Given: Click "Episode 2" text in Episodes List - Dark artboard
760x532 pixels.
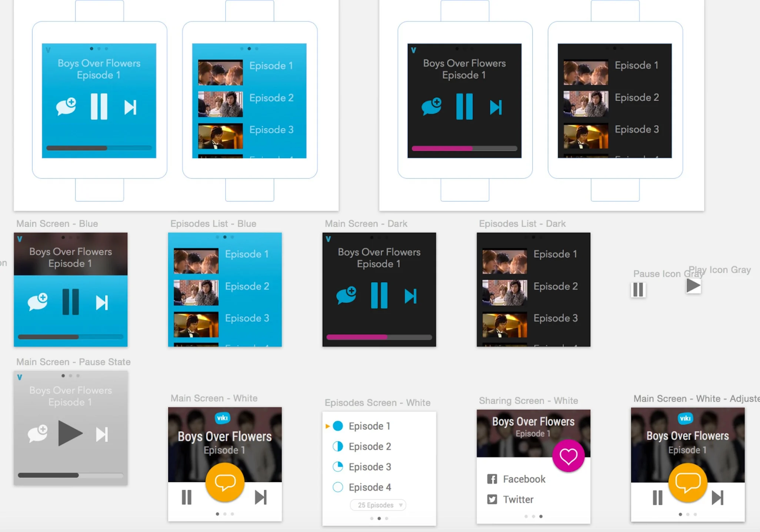Looking at the screenshot, I should point(556,286).
